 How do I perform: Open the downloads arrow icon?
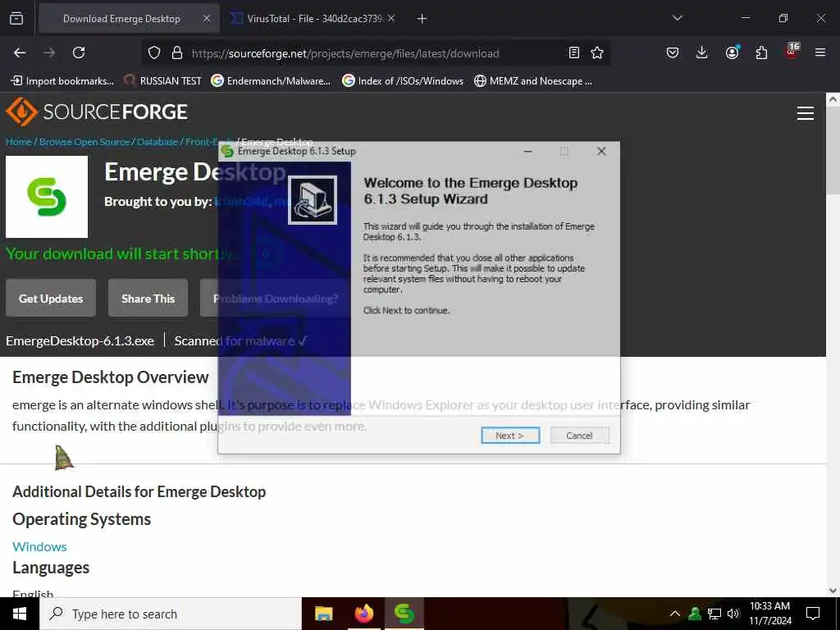pyautogui.click(x=701, y=52)
